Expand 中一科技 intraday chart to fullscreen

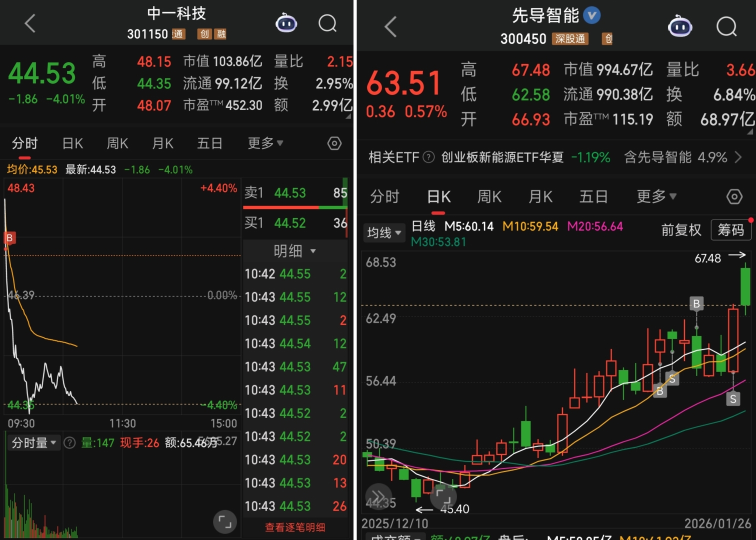pyautogui.click(x=225, y=522)
